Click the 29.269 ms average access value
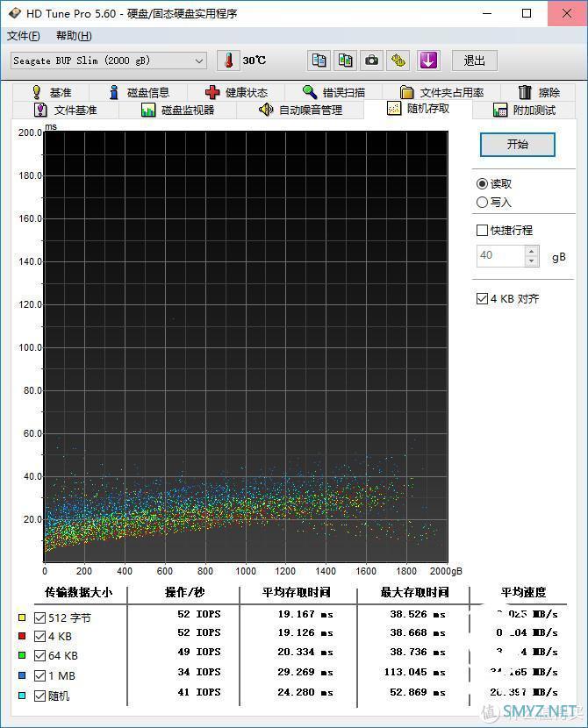Viewport: 588px width, 728px height. pyautogui.click(x=305, y=672)
